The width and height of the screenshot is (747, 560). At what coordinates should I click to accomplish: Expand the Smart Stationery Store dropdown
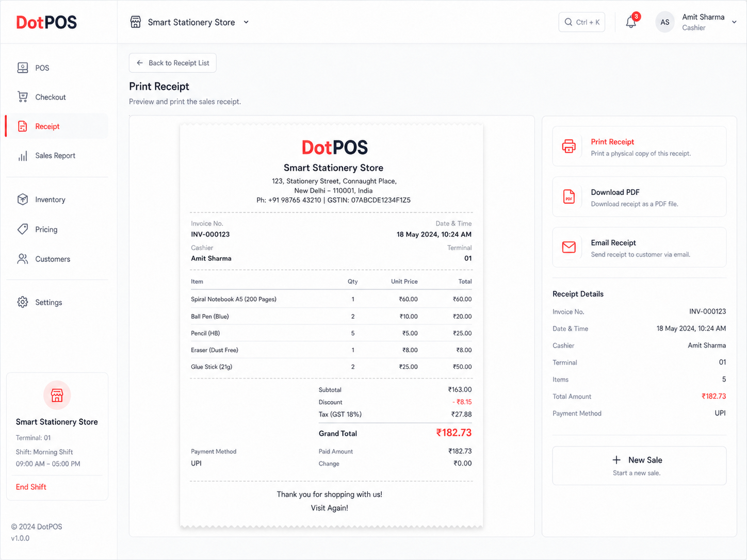[x=246, y=22]
